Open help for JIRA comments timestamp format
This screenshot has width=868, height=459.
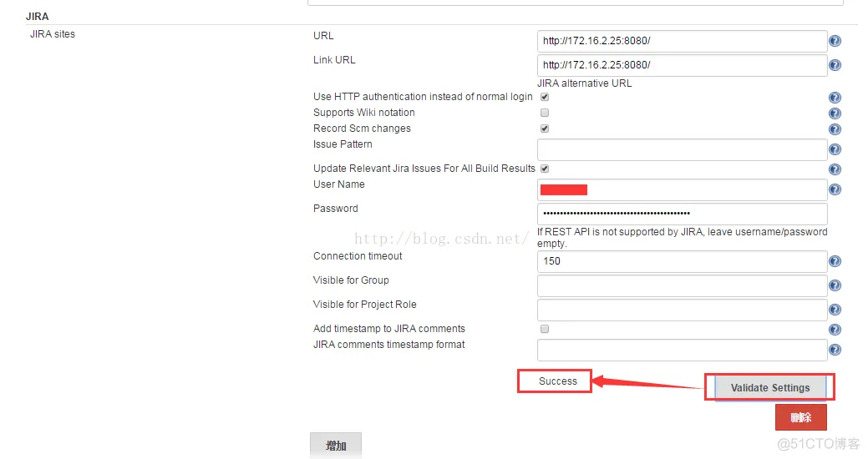click(x=835, y=350)
